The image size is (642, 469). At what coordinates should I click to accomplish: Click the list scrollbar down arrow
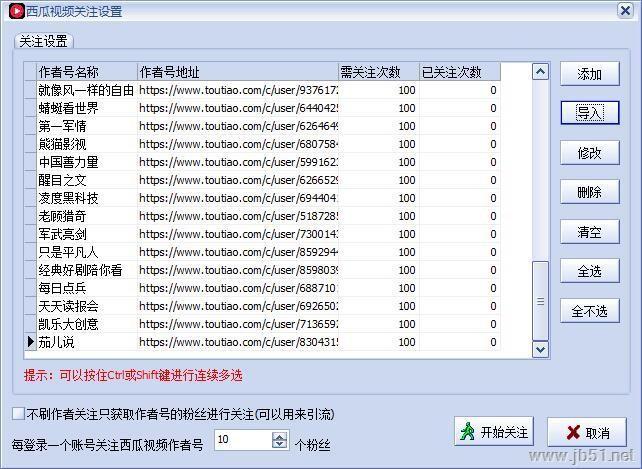pyautogui.click(x=540, y=349)
